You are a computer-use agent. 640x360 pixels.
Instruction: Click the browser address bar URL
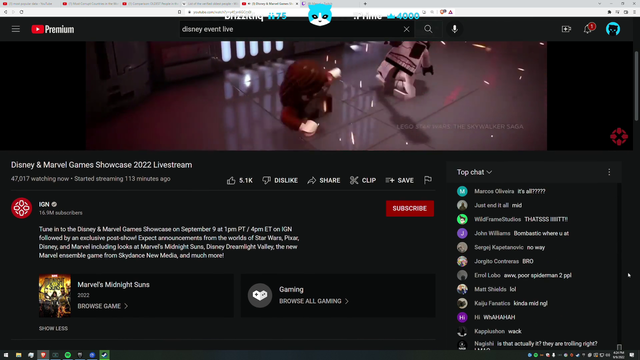pyautogui.click(x=222, y=12)
